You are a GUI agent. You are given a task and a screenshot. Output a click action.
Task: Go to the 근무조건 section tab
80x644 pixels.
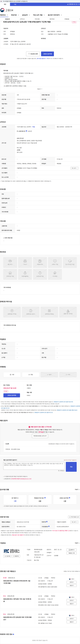tap(22, 19)
